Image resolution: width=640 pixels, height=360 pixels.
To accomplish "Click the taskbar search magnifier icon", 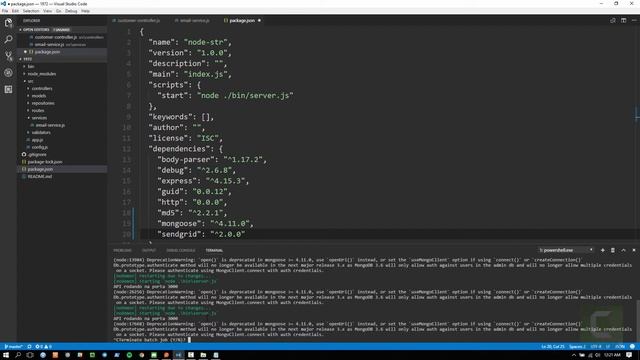I will coord(18,355).
